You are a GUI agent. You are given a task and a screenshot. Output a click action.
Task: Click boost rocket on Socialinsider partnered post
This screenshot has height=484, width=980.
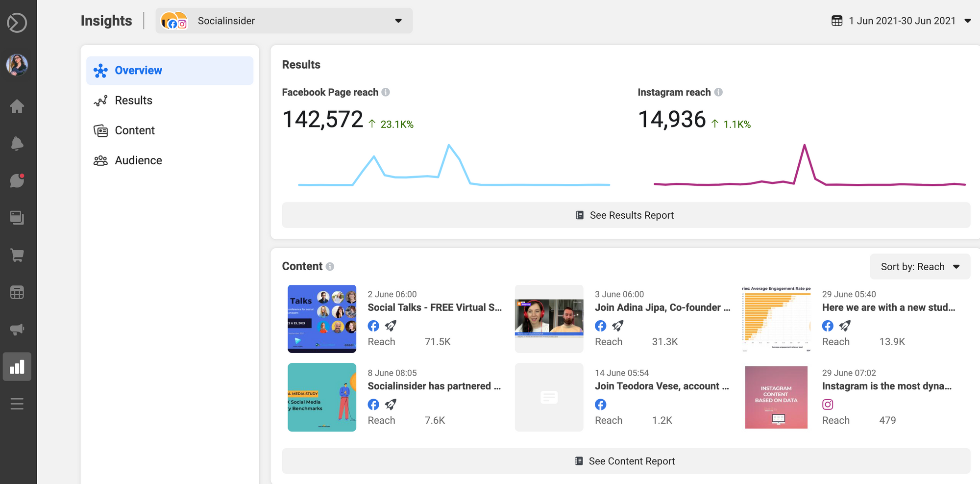tap(391, 405)
